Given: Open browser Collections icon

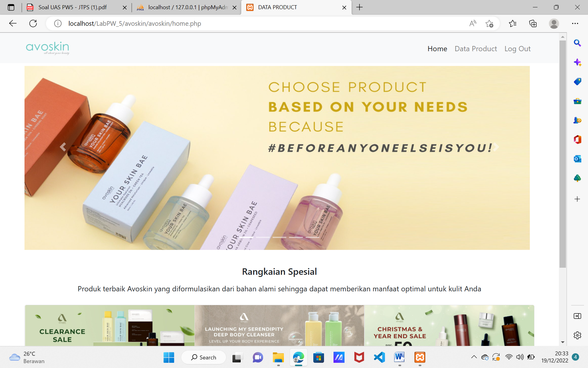Looking at the screenshot, I should coord(533,24).
